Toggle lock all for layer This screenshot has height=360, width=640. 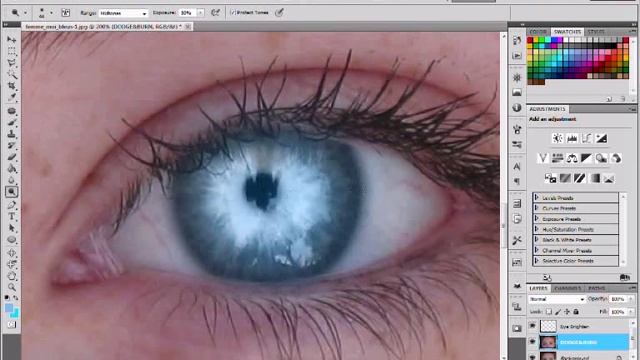click(x=576, y=312)
